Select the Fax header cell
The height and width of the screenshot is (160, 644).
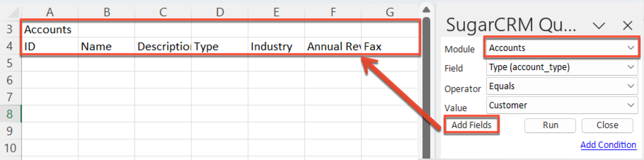(x=373, y=46)
